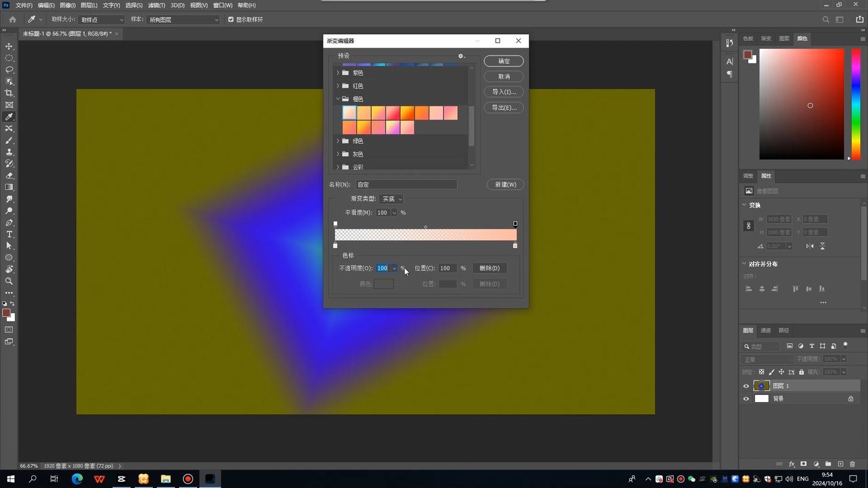This screenshot has width=868, height=488.
Task: Select the Gradient tool
Action: 9,187
